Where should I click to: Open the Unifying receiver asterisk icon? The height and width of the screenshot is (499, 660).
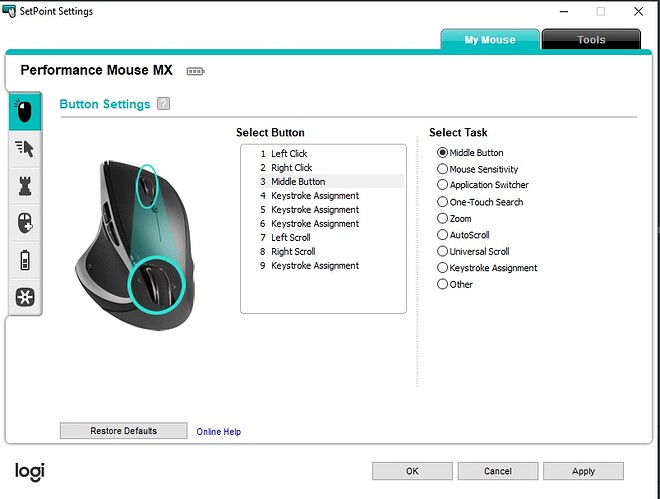[x=24, y=297]
